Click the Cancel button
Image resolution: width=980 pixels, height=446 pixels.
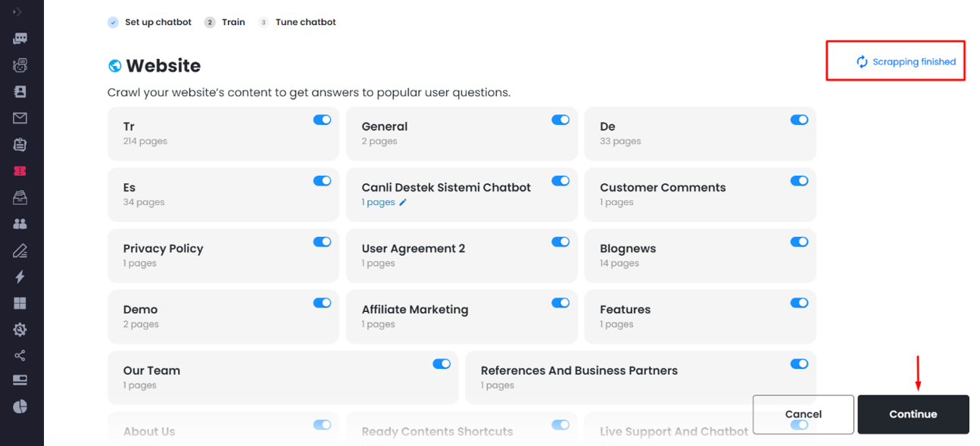coord(804,414)
